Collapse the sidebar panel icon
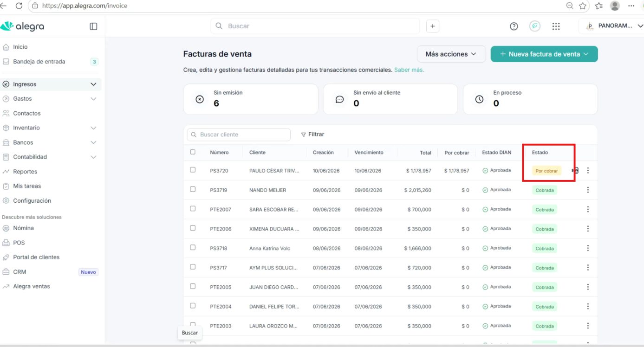 [x=93, y=26]
